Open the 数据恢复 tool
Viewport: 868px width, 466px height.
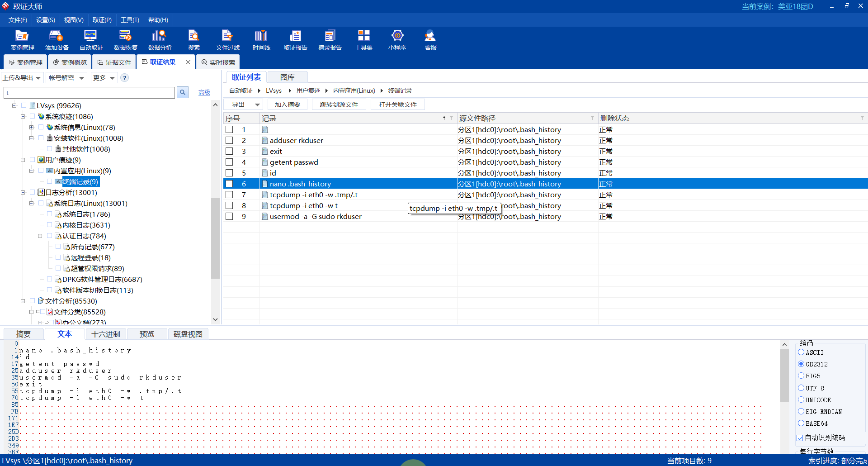point(125,40)
